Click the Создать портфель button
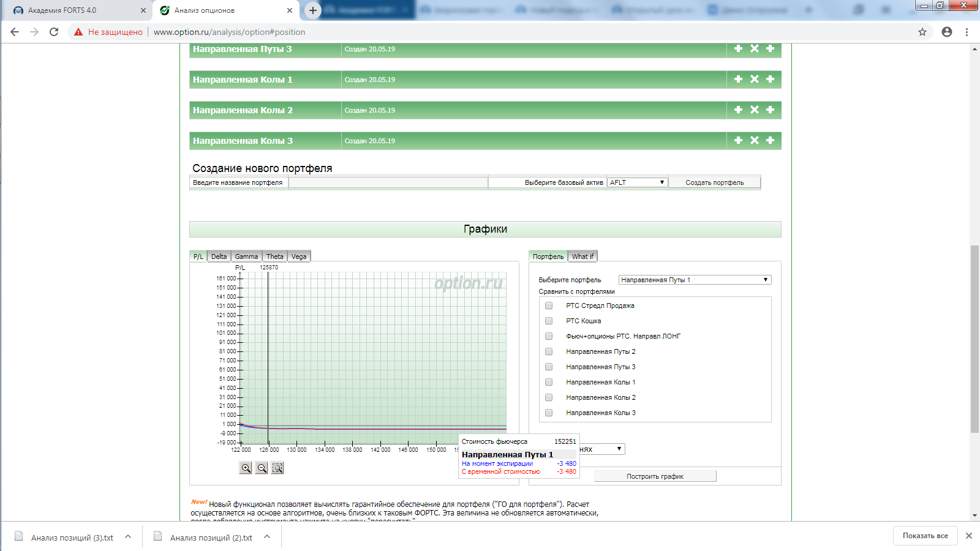980x551 pixels. pos(714,182)
